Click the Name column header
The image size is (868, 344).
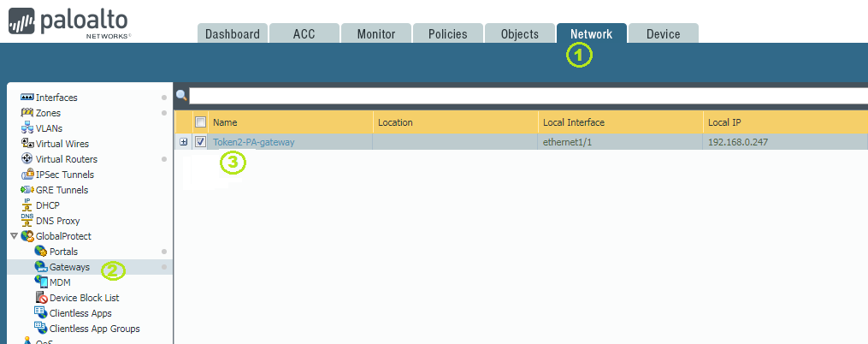[x=291, y=122]
